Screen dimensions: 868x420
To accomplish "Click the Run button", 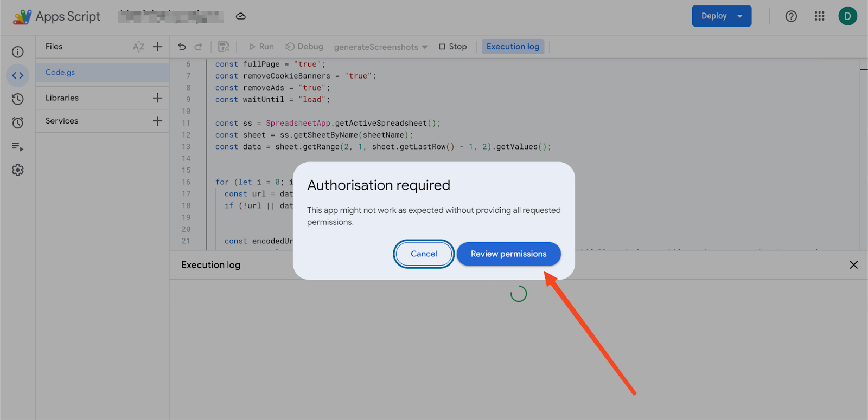I will (261, 47).
